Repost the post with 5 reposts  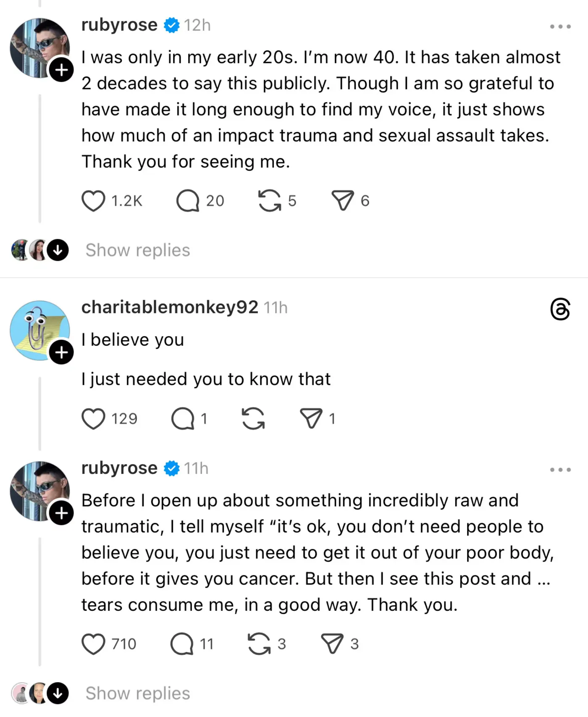(x=269, y=201)
